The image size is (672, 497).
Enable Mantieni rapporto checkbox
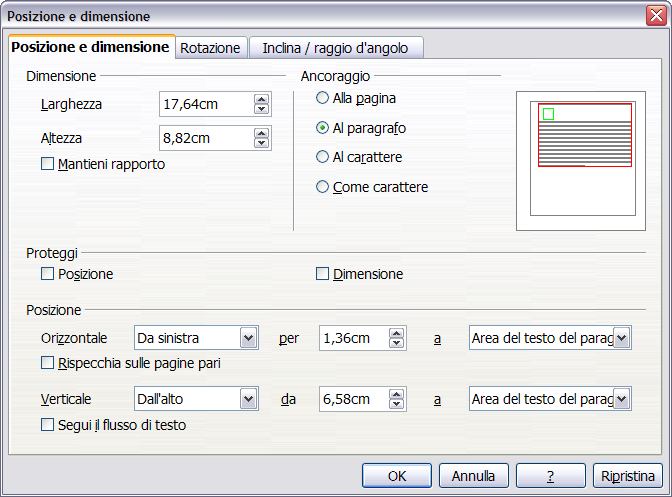(48, 164)
